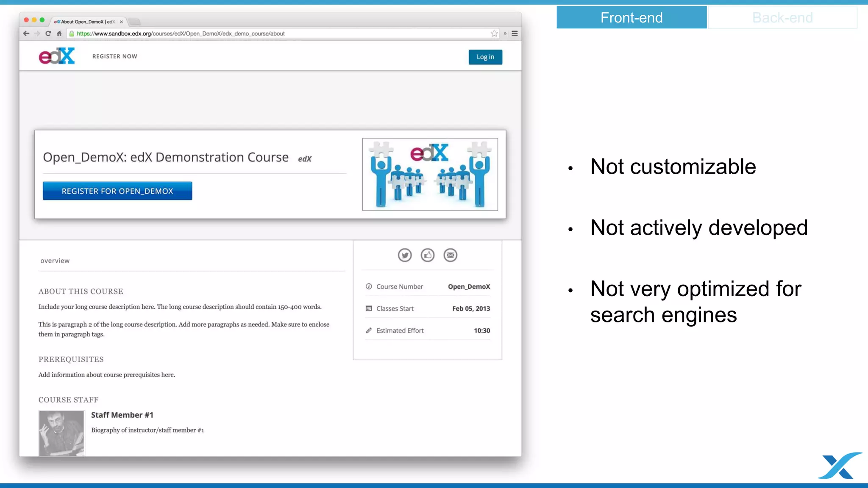The height and width of the screenshot is (488, 868).
Task: Click the Staff Member #1 name
Action: 122,415
